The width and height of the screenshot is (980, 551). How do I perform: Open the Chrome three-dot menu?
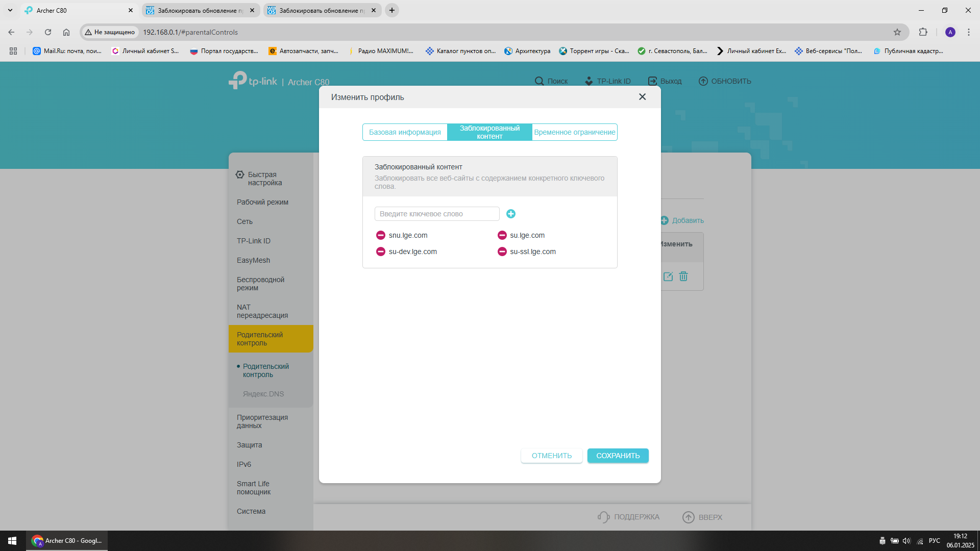968,32
